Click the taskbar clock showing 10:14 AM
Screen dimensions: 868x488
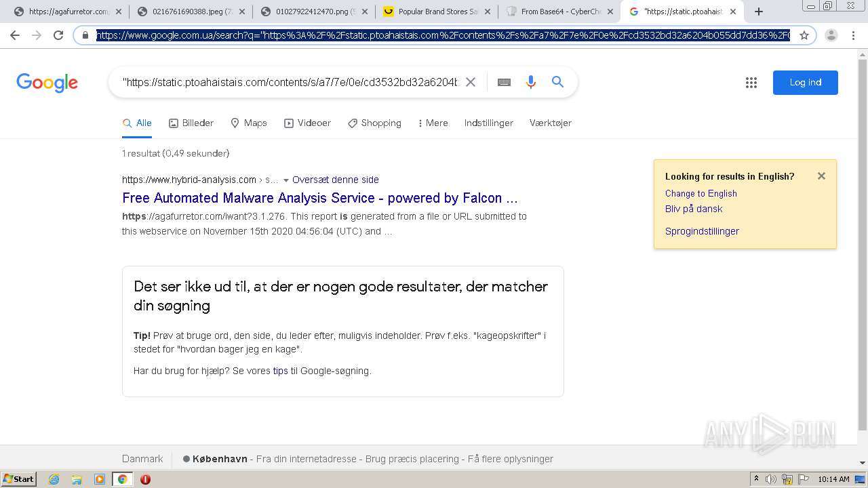[x=834, y=479]
